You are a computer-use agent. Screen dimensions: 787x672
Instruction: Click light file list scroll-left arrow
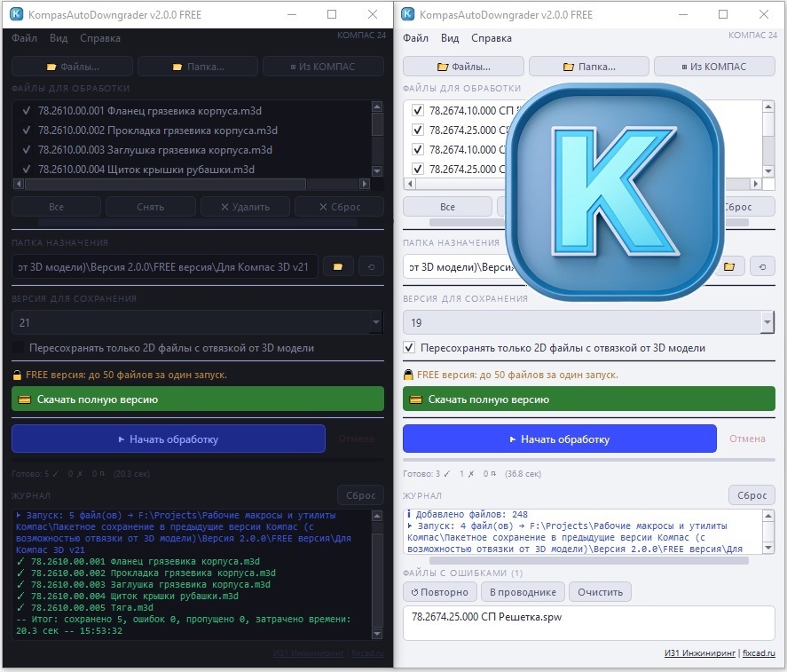tap(410, 184)
